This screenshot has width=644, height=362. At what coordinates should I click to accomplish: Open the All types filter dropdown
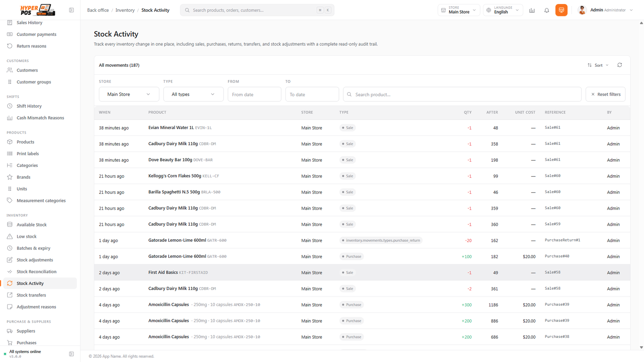click(x=193, y=94)
